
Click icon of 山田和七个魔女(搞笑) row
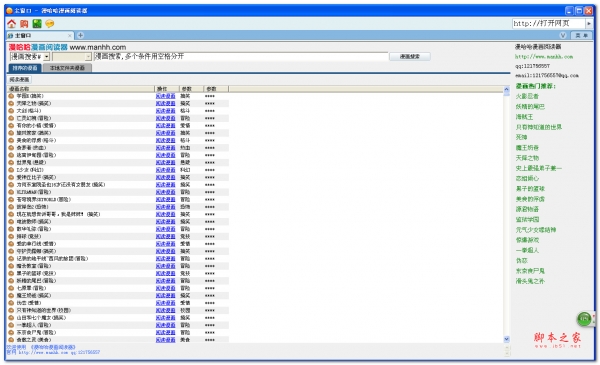pos(11,318)
